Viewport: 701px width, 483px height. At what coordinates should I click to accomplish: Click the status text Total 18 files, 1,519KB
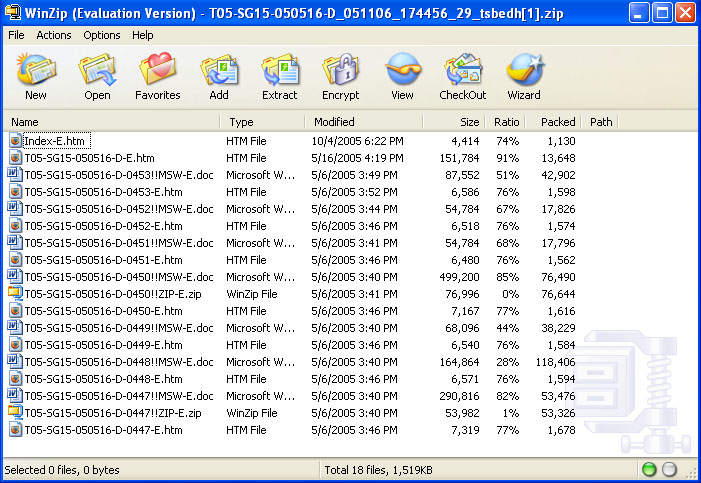tap(378, 470)
